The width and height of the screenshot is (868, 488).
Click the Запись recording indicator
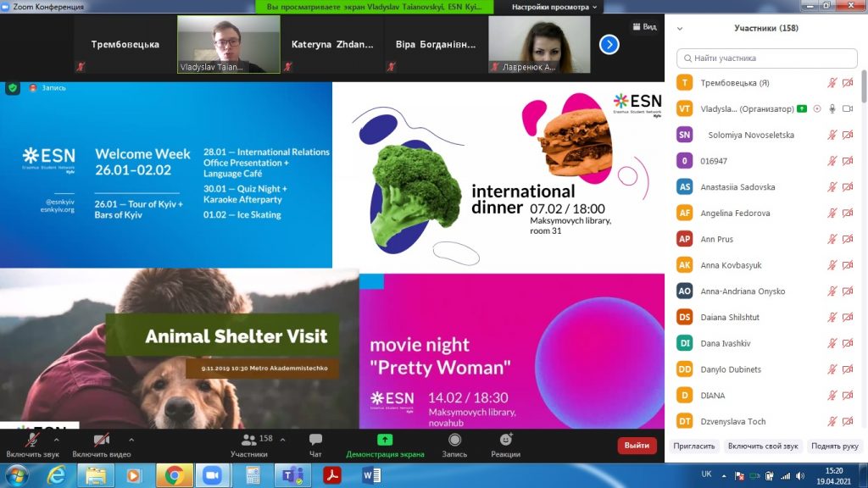pyautogui.click(x=47, y=88)
